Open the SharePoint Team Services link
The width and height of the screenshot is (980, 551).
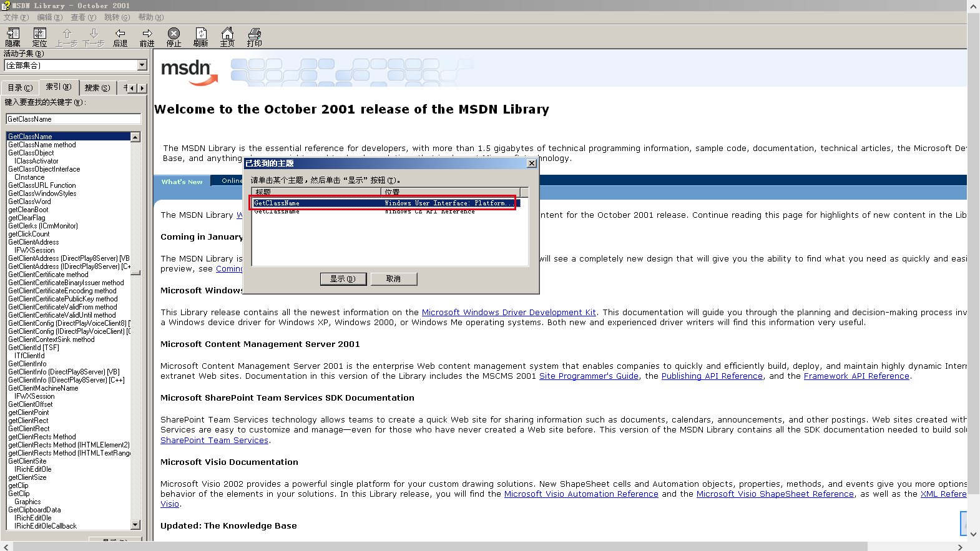214,441
